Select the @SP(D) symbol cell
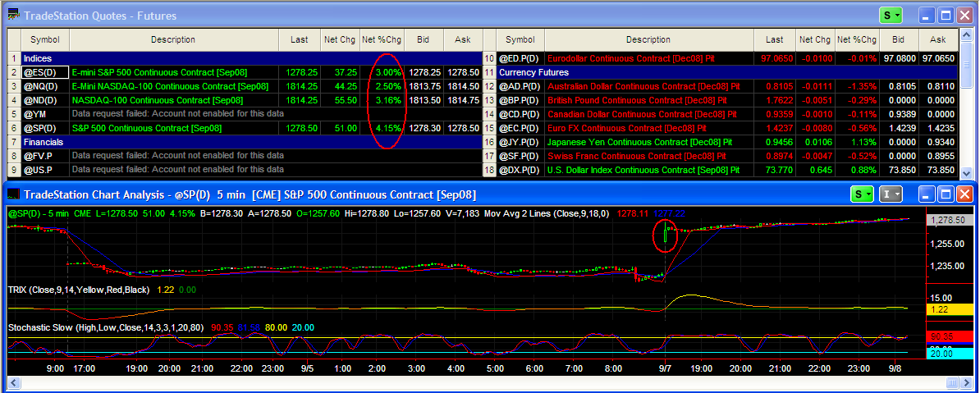This screenshot has width=980, height=393. (x=45, y=128)
